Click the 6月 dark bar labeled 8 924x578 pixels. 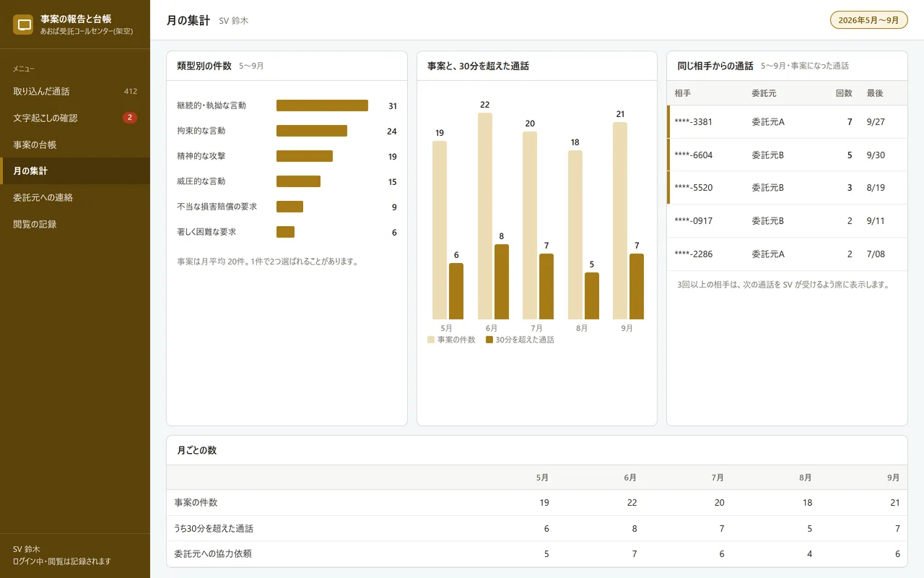pos(502,282)
